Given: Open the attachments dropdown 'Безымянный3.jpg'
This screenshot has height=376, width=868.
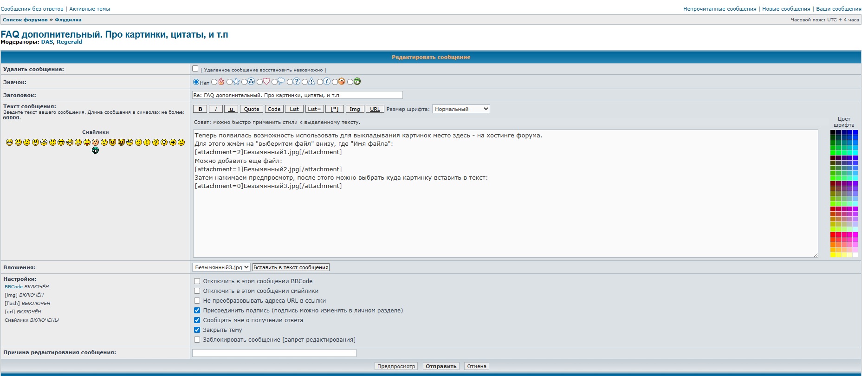Looking at the screenshot, I should [221, 267].
